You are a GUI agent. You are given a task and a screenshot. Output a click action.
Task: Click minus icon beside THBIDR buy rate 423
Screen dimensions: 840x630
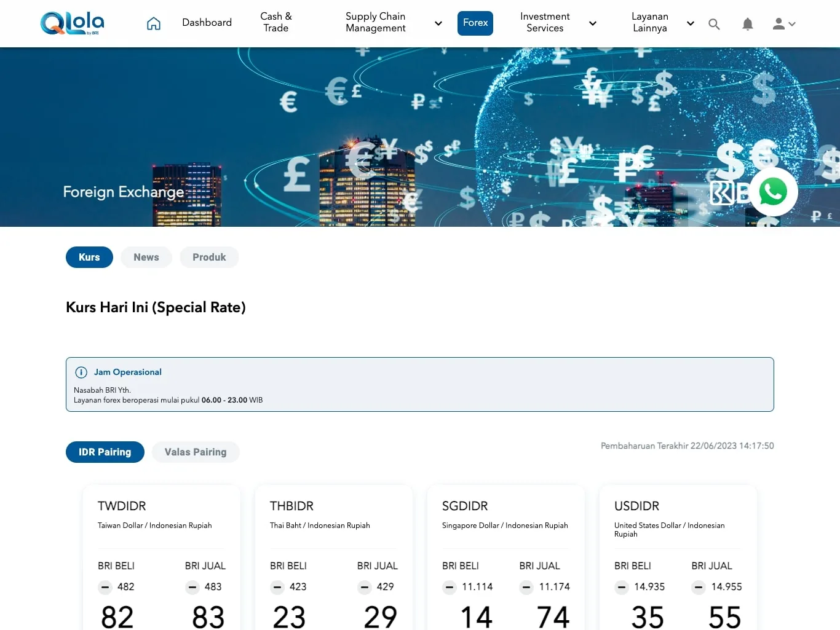click(277, 587)
